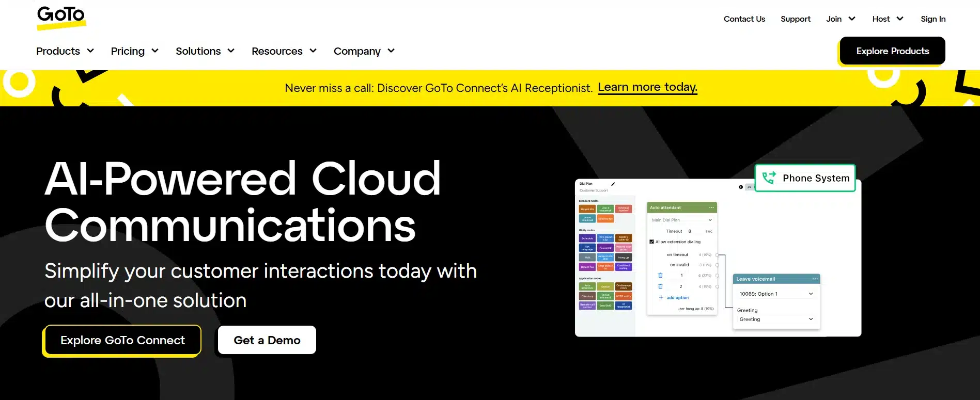Open the Greeting dropdown in Leave voicemail

click(x=776, y=319)
